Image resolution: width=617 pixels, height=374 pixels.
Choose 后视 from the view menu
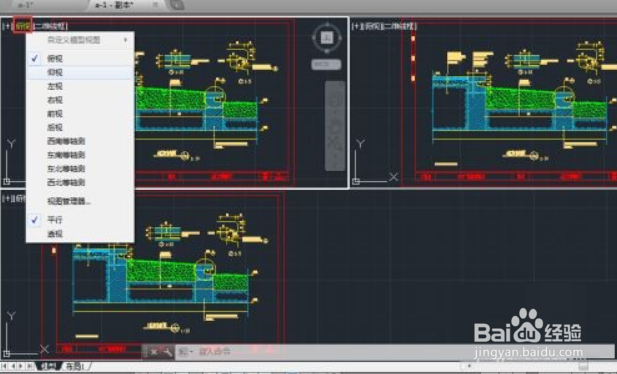[x=80, y=128]
